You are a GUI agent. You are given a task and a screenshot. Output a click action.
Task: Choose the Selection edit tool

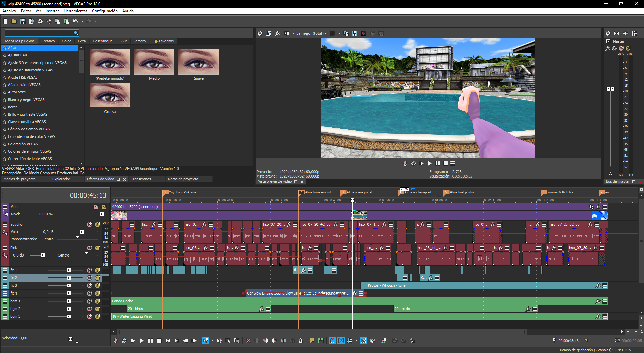pos(228,341)
